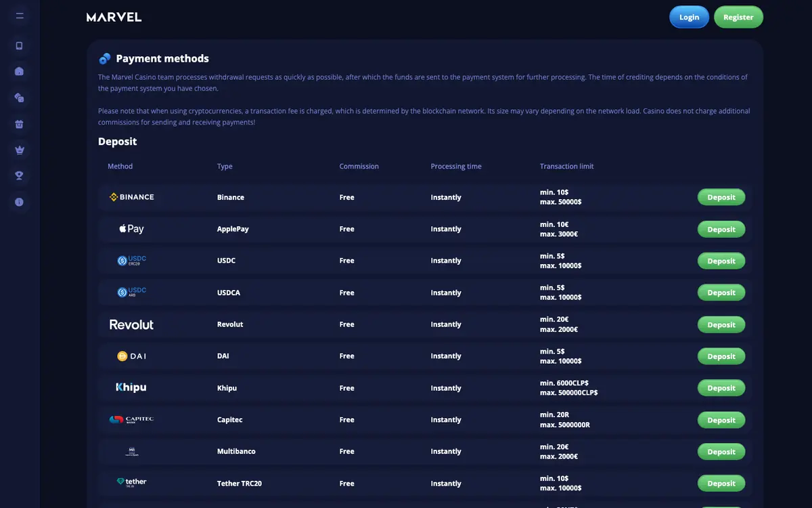Click the 'Processing time' column header
Screen dimensions: 812x508
pyautogui.click(x=456, y=166)
